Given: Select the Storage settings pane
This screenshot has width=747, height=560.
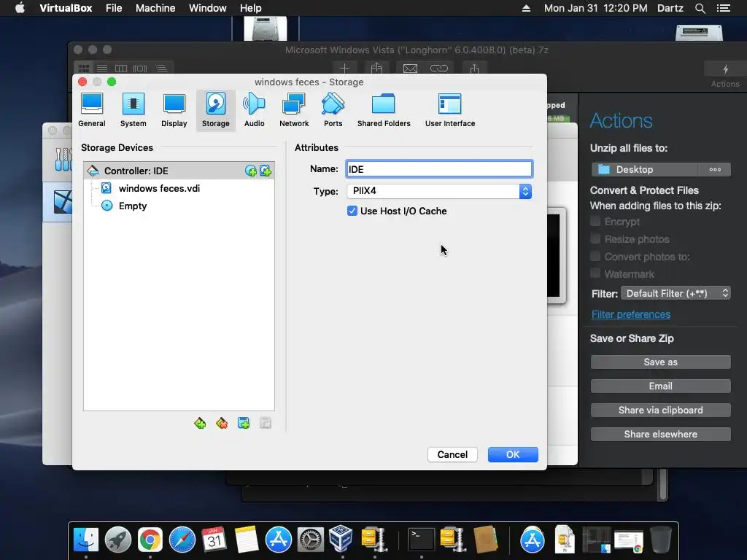Looking at the screenshot, I should point(215,111).
